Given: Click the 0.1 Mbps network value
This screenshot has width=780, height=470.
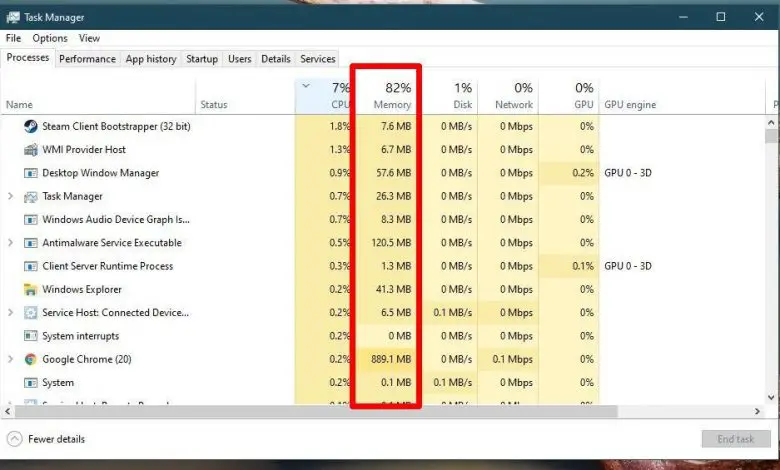Looking at the screenshot, I should (512, 359).
